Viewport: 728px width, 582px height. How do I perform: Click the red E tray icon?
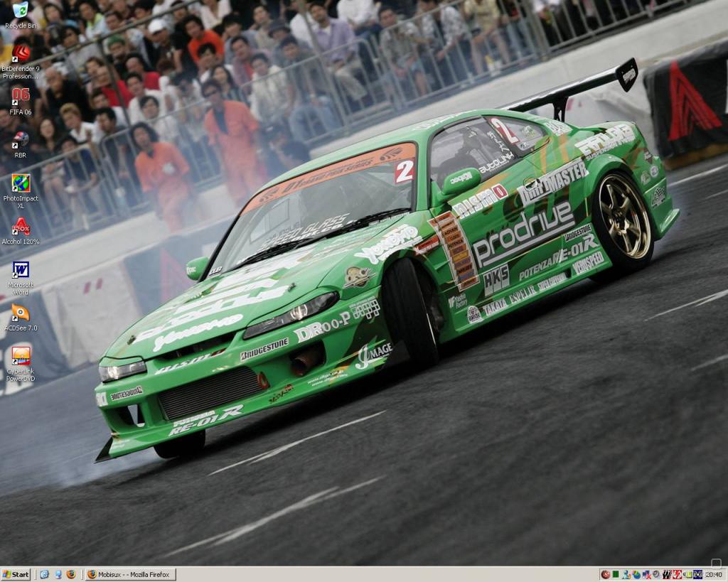coord(677,575)
